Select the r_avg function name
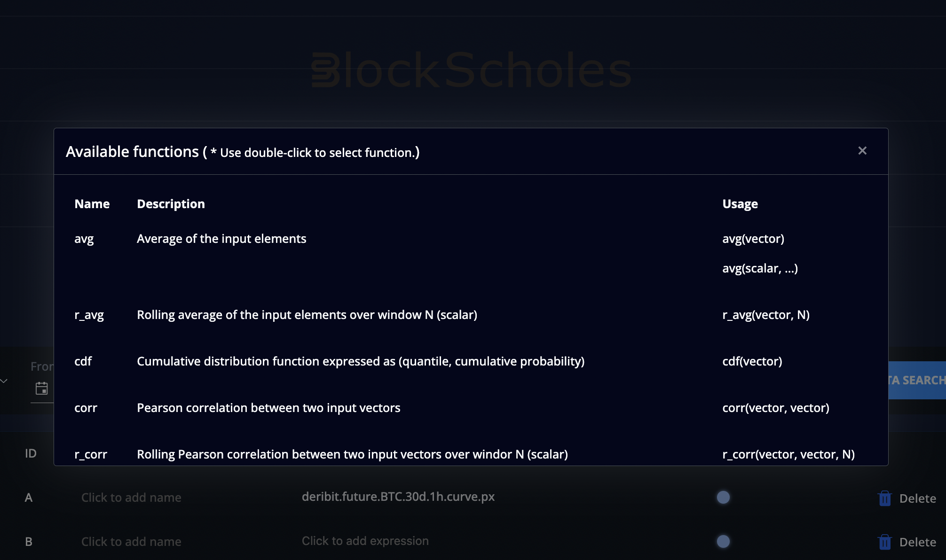This screenshot has width=946, height=560. pyautogui.click(x=89, y=315)
